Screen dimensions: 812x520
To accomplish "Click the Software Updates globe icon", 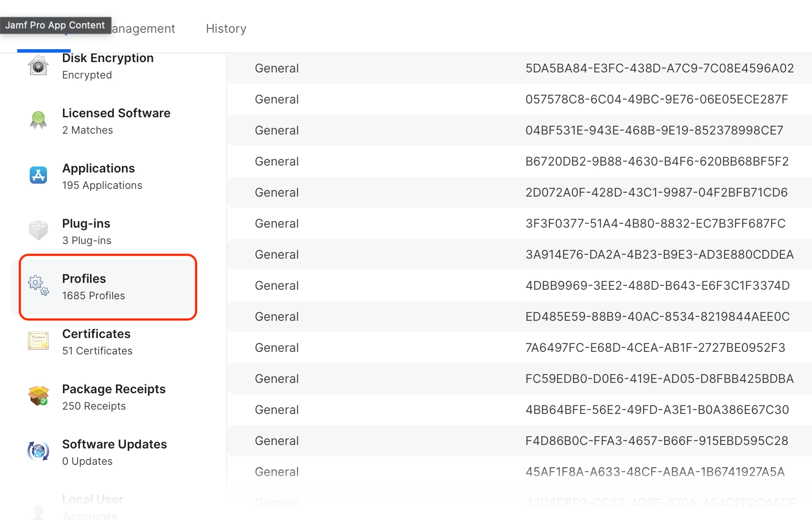I will tap(38, 451).
